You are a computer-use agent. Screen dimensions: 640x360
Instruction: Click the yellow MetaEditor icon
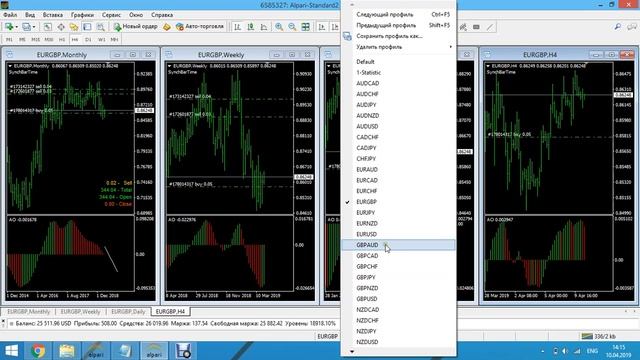[167, 27]
